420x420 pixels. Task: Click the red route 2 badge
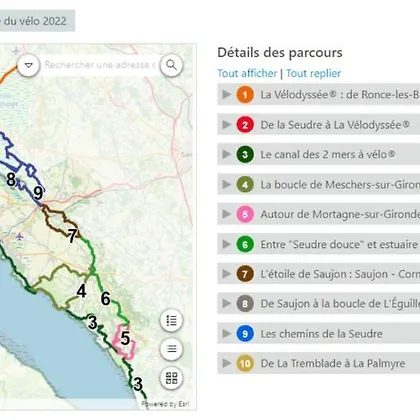point(245,125)
